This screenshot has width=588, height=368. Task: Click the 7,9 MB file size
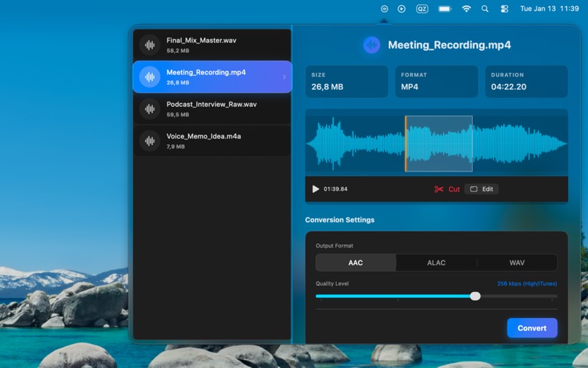[176, 146]
